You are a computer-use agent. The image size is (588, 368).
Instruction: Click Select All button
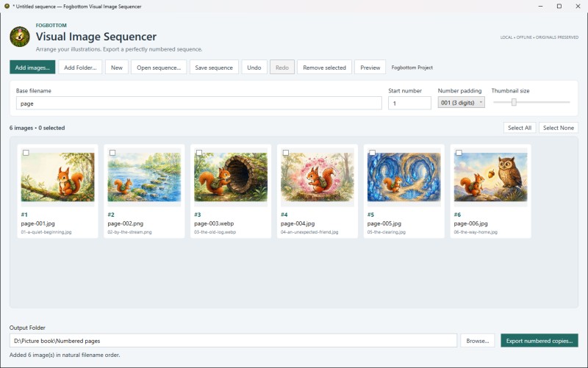pos(520,128)
